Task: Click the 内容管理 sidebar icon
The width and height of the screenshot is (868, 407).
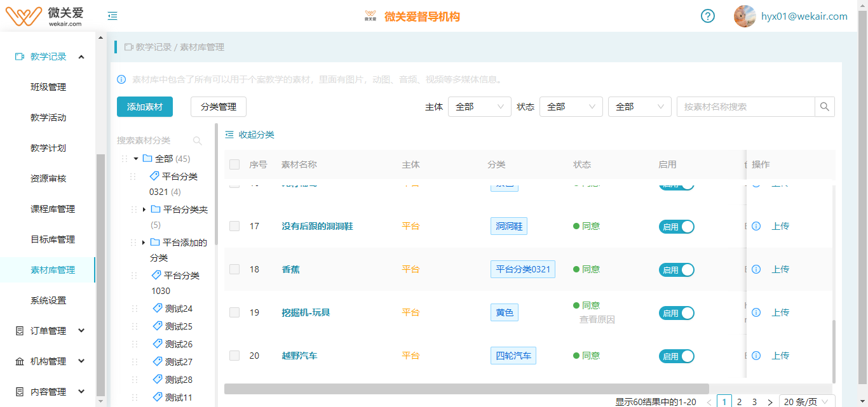Action: coord(20,392)
